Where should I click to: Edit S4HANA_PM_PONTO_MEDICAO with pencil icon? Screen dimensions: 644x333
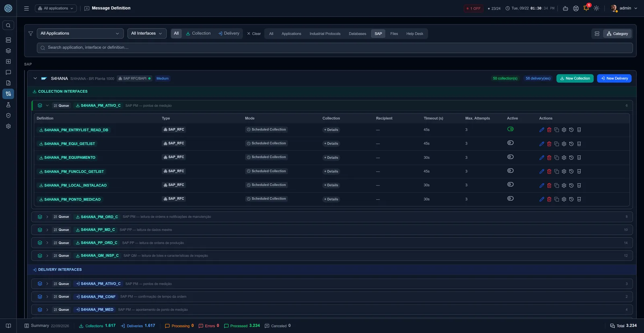click(x=542, y=199)
